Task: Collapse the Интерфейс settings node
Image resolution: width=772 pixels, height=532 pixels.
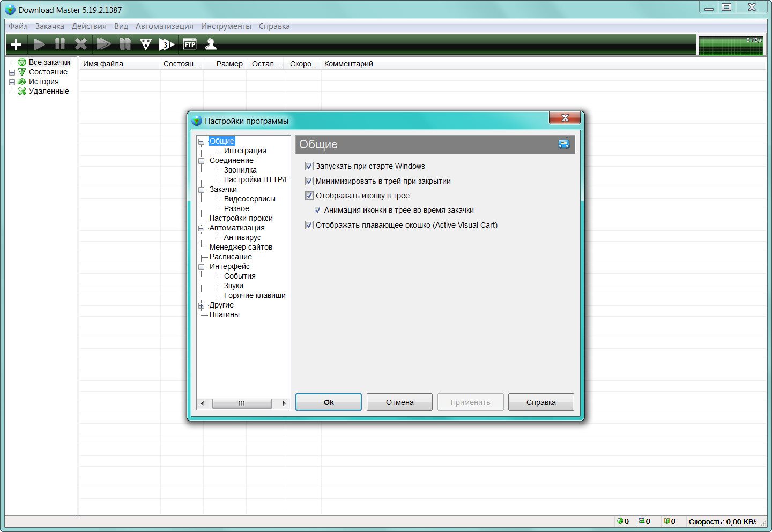Action: [202, 267]
